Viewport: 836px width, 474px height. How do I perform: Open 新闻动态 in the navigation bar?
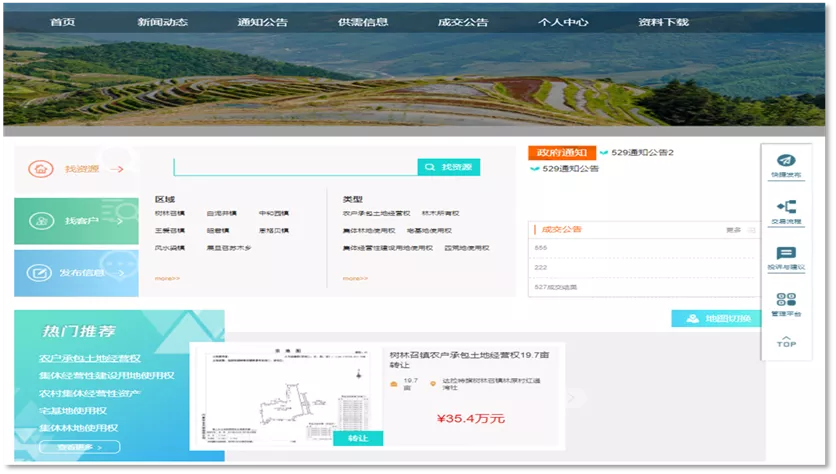pyautogui.click(x=162, y=22)
